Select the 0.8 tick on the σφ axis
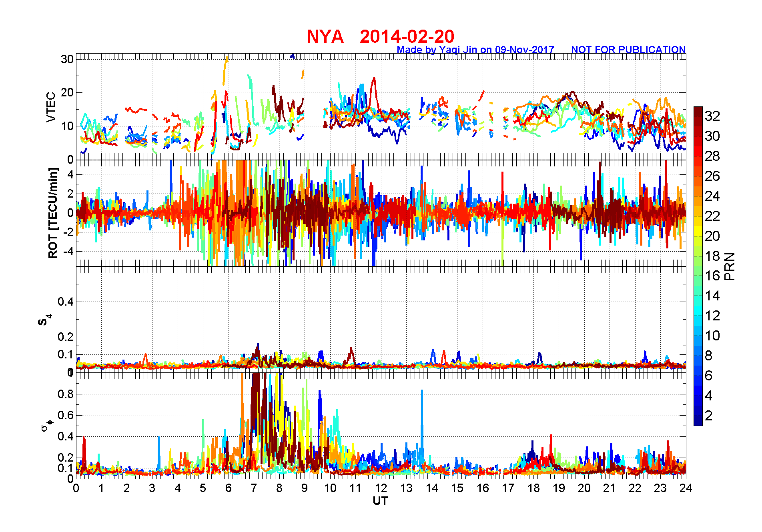 click(x=66, y=394)
